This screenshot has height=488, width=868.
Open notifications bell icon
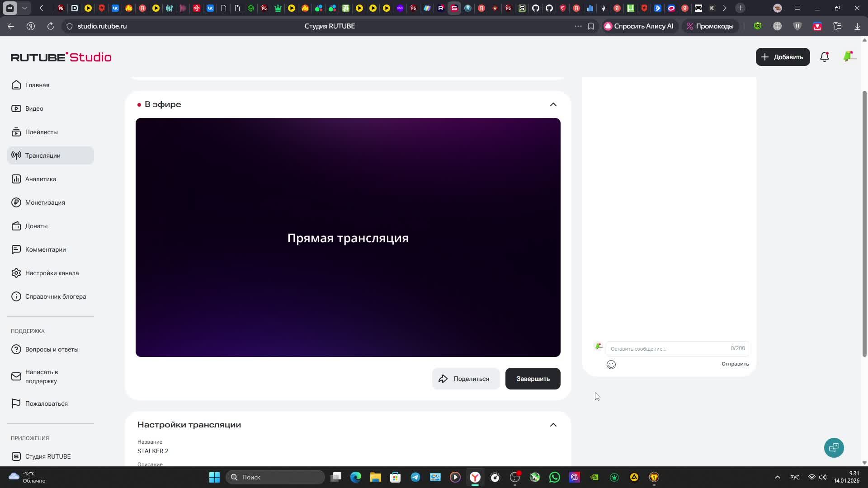coord(824,57)
